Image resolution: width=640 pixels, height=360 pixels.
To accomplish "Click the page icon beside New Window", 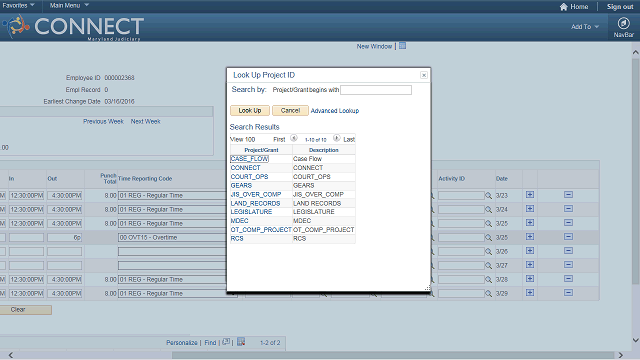I will 402,46.
